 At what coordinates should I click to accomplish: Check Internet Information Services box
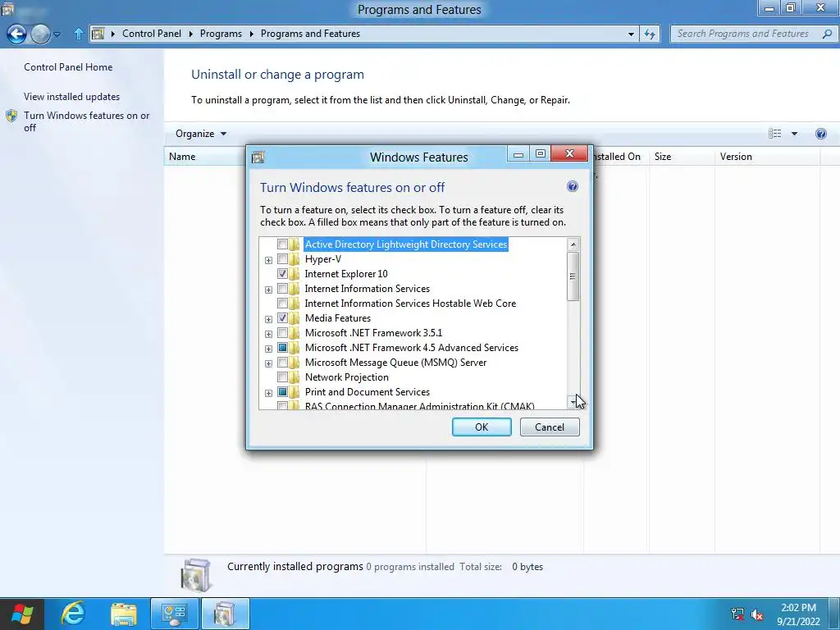click(282, 289)
